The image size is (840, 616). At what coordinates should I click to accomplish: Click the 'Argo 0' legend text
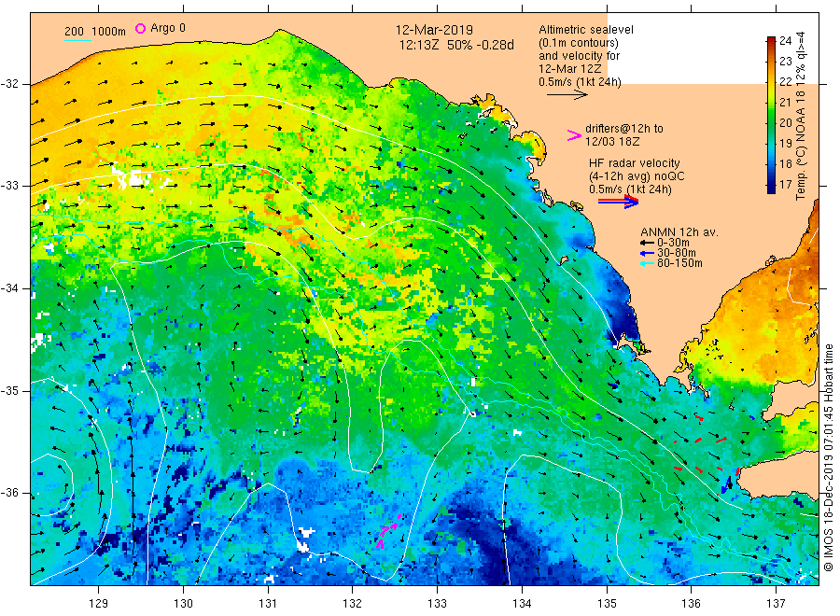pos(168,28)
